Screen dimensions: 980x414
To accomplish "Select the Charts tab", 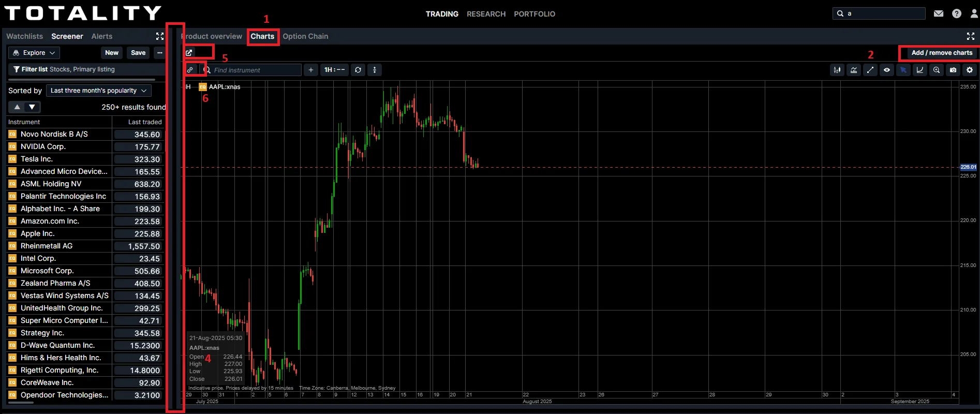I will click(x=262, y=36).
